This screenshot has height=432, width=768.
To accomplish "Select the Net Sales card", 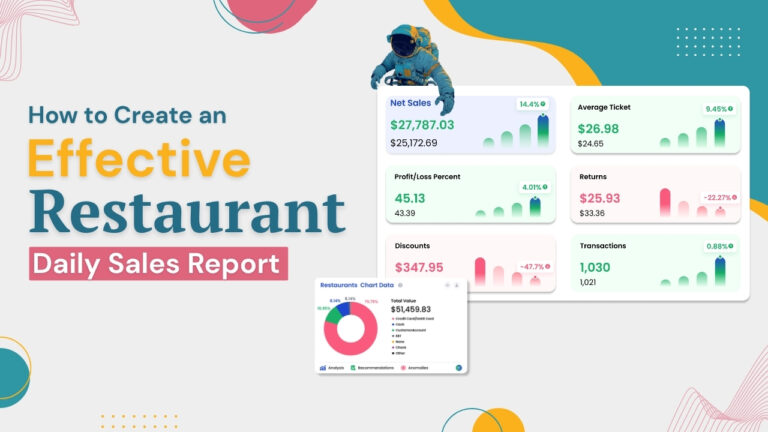I will coord(470,125).
